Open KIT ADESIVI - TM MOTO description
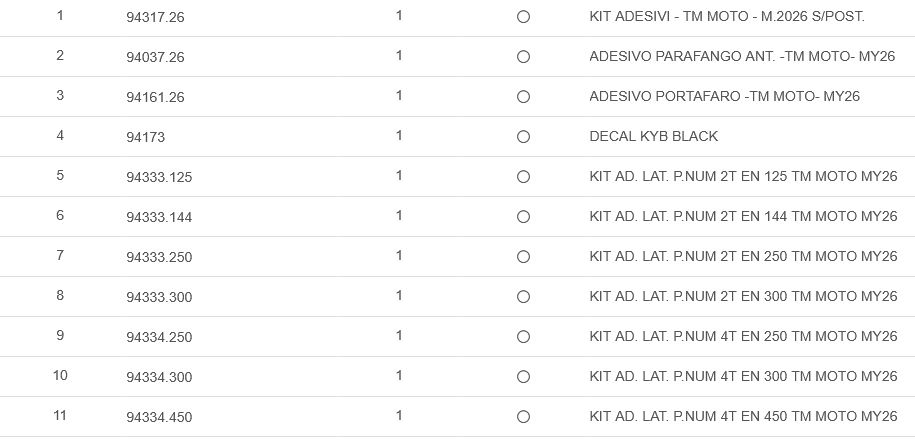The height and width of the screenshot is (441, 915). (727, 17)
